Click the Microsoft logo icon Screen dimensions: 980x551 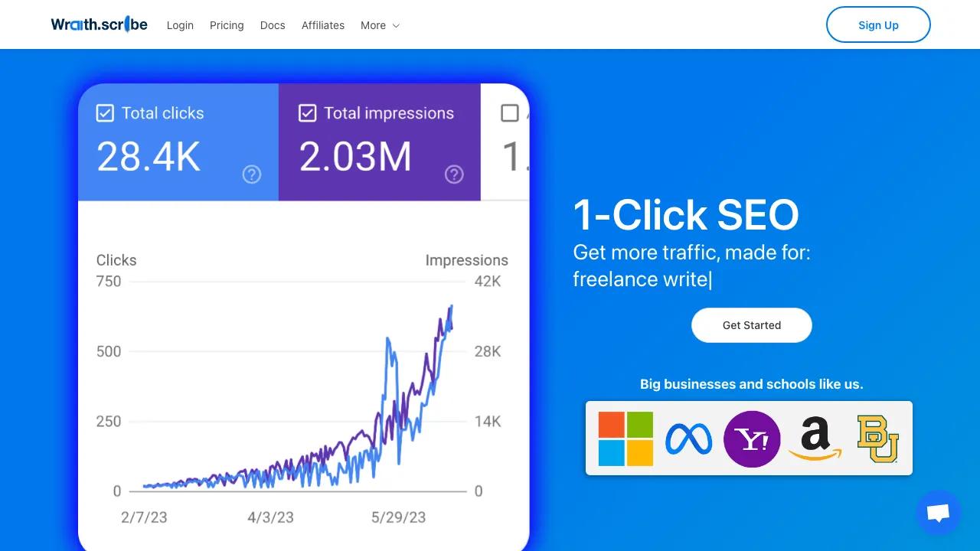tap(626, 439)
